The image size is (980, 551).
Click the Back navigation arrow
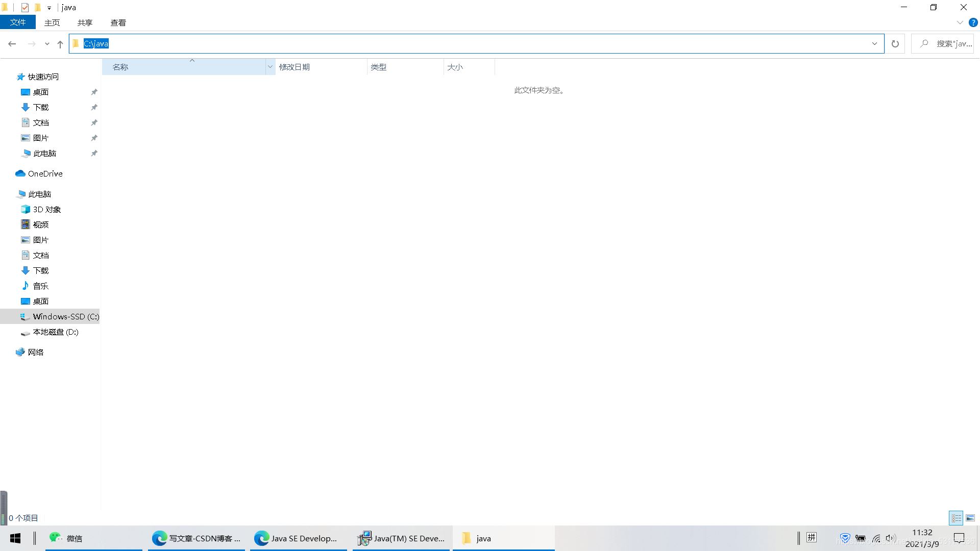coord(12,44)
